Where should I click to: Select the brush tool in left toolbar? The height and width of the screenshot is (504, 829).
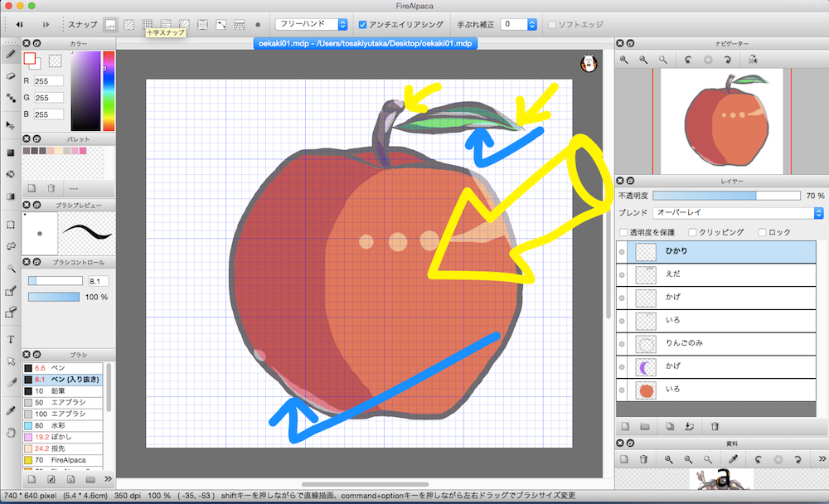[11, 54]
